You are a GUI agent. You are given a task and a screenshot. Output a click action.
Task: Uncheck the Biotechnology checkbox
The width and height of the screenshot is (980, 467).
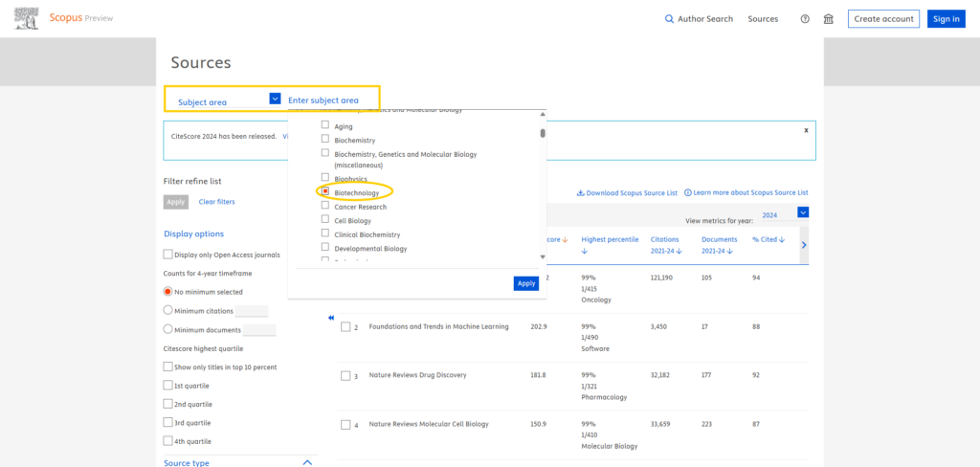tap(325, 192)
